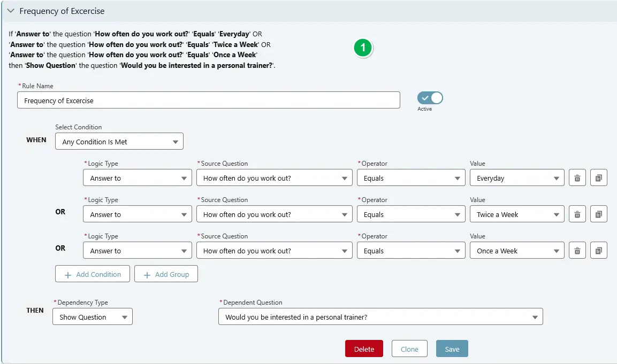This screenshot has width=617, height=364.
Task: Click the green step 1 marker
Action: 363,48
